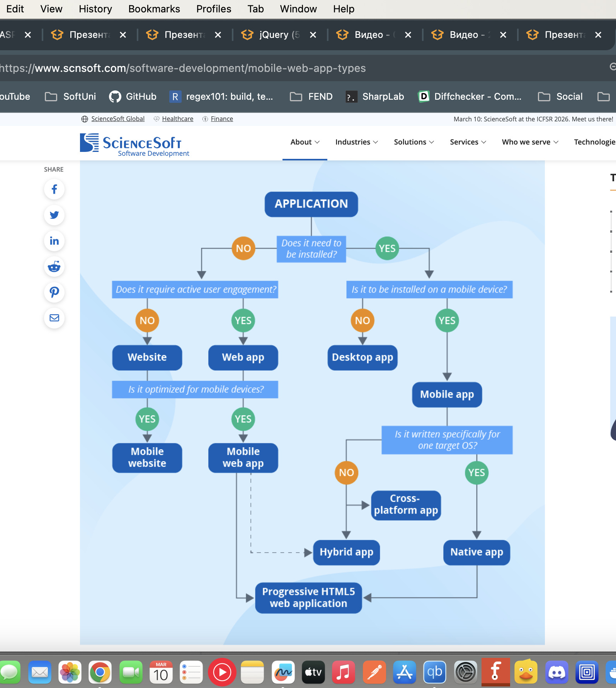Expand the Industries navigation menu
The image size is (616, 688).
[356, 142]
